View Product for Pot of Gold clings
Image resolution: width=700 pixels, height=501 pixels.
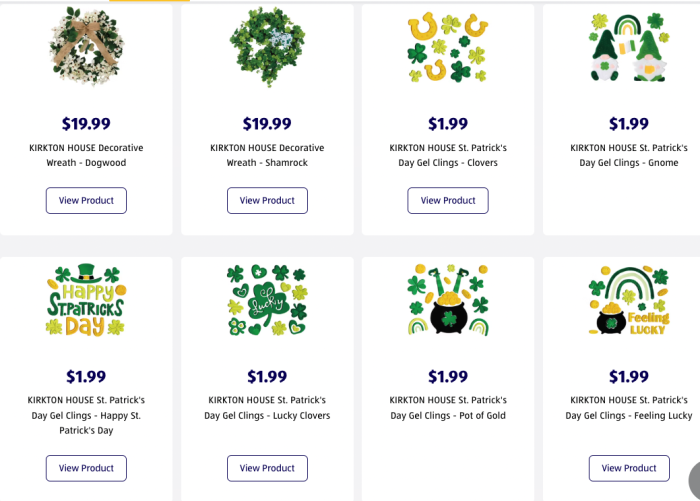click(x=448, y=468)
